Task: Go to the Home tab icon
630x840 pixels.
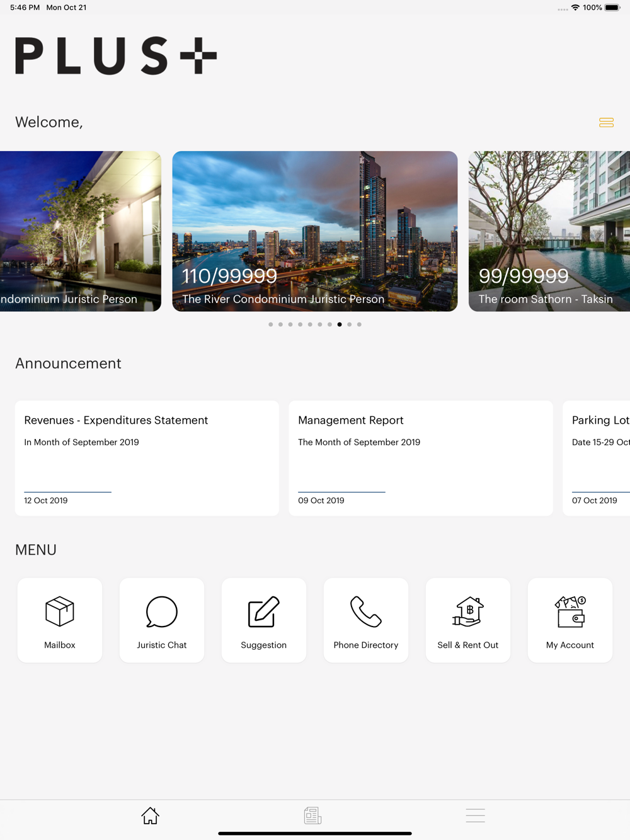Action: pyautogui.click(x=150, y=815)
